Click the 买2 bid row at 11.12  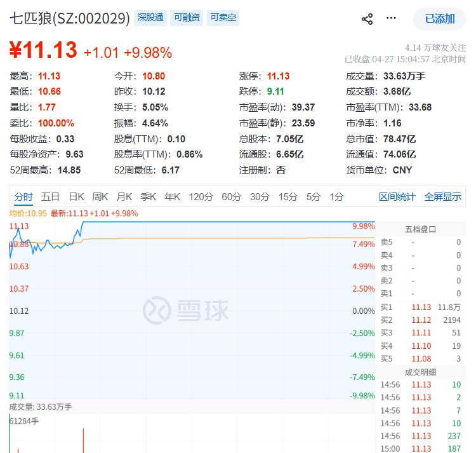[x=420, y=320]
